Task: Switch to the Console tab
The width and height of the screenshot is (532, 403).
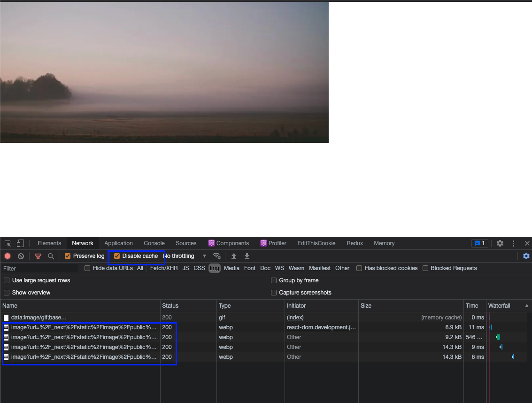Action: pyautogui.click(x=154, y=243)
